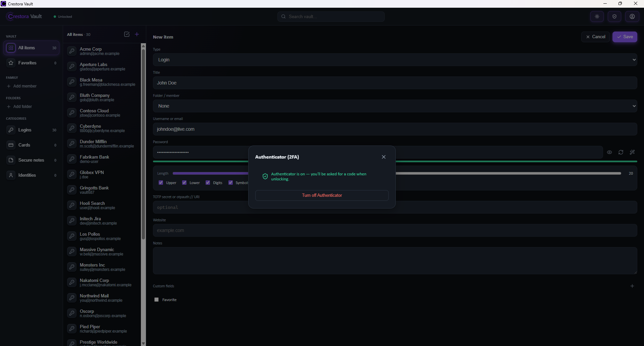Open the account profile icon
644x346 pixels.
point(632,16)
